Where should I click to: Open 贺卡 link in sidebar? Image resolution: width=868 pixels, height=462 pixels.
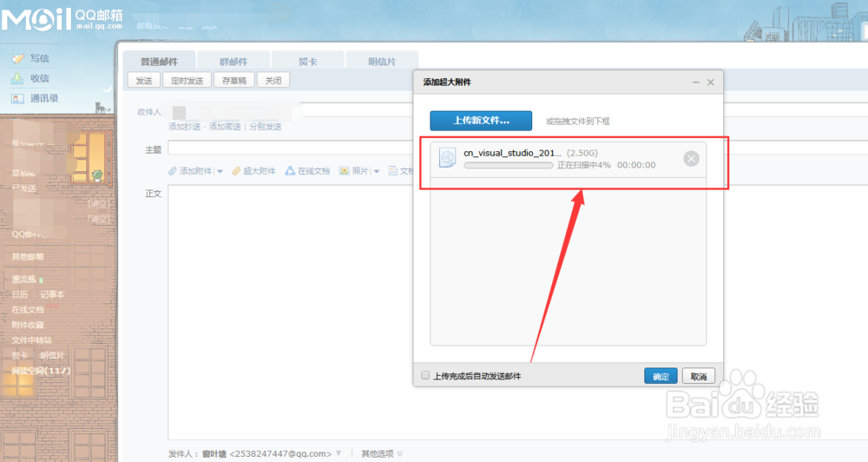[x=20, y=356]
